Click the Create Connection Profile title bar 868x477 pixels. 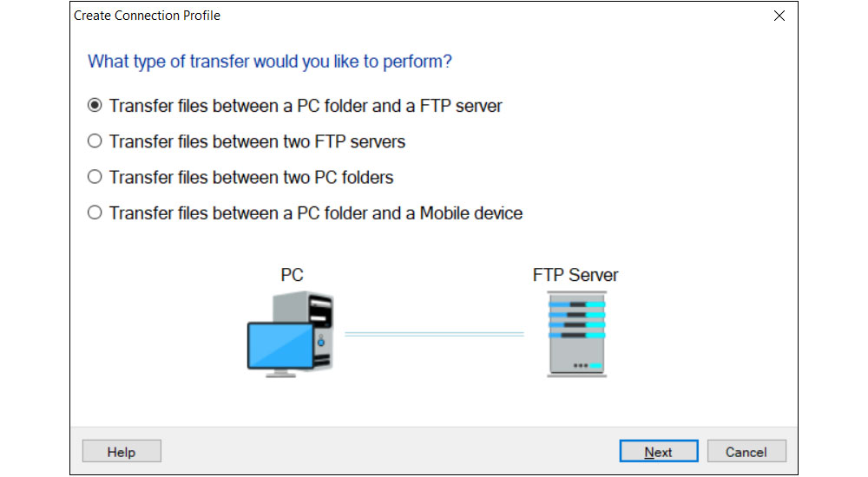pos(347,16)
